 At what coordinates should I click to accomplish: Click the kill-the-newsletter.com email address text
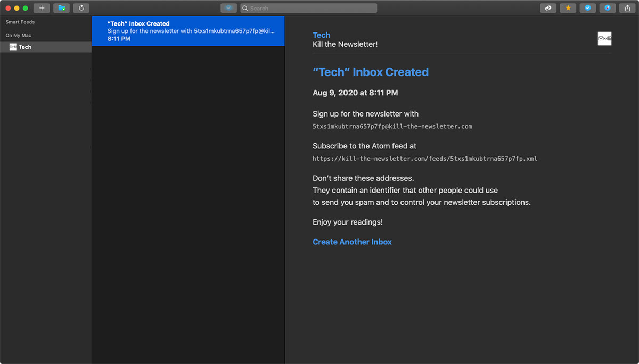click(392, 127)
